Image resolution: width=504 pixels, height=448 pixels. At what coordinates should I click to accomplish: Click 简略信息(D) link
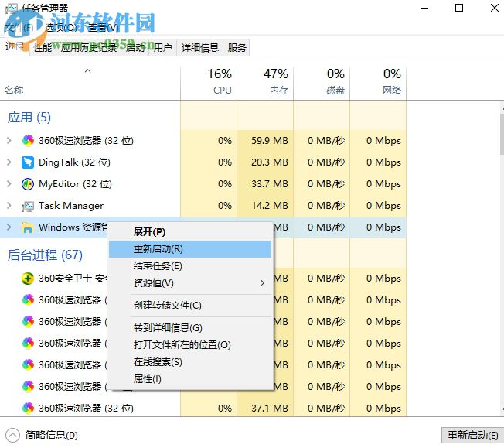[52, 436]
